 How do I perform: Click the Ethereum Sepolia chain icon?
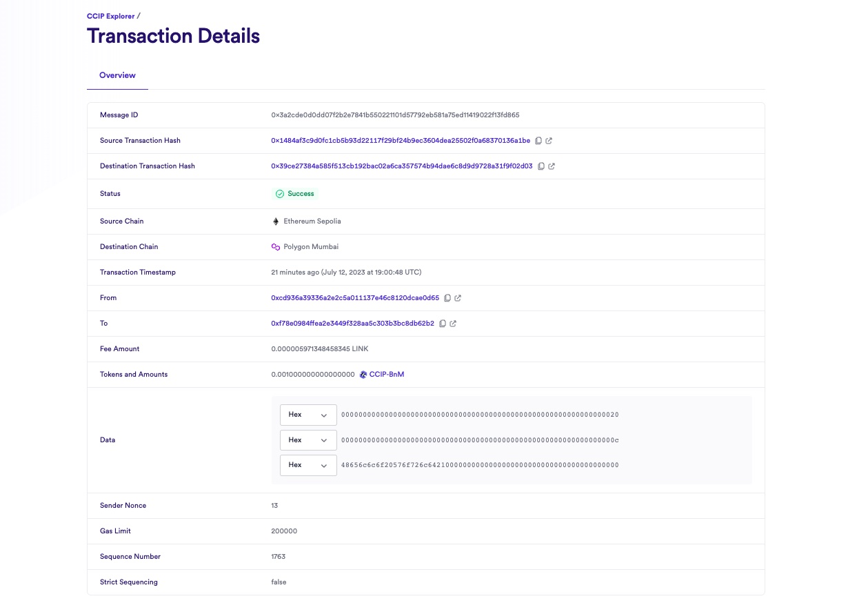tap(276, 221)
